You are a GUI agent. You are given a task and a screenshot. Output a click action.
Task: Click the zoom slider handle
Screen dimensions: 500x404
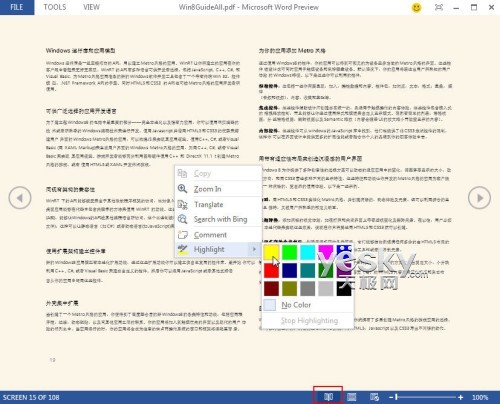pyautogui.click(x=396, y=397)
